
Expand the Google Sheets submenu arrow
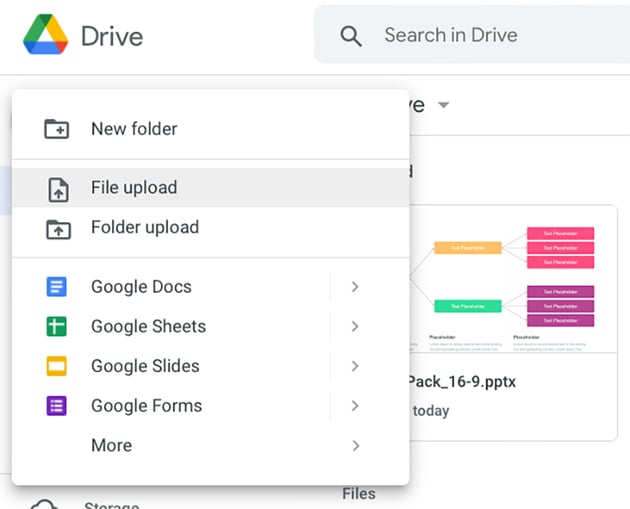coord(355,327)
